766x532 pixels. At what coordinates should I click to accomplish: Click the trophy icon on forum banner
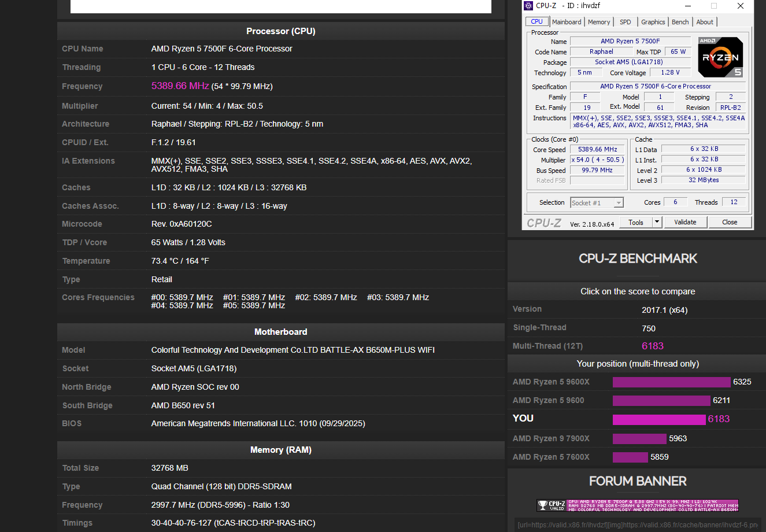coord(542,505)
